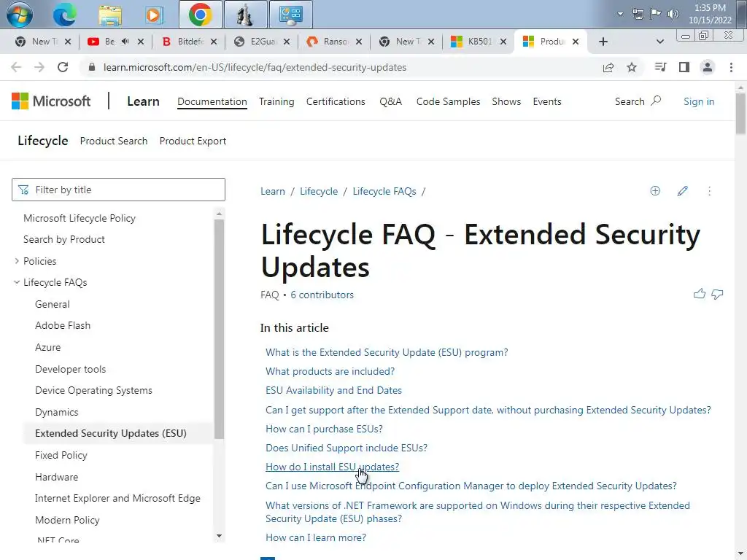Click the thumbs down feedback icon

pos(717,295)
